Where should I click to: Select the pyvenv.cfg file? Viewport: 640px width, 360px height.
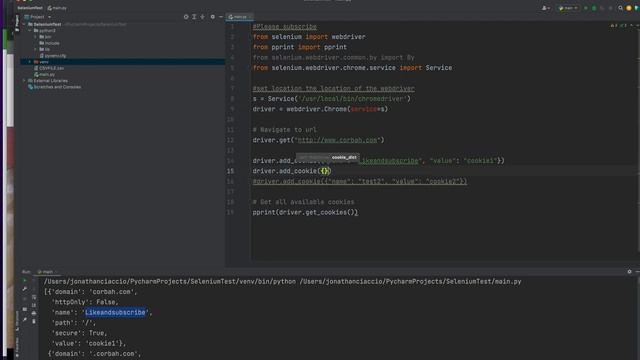53,56
